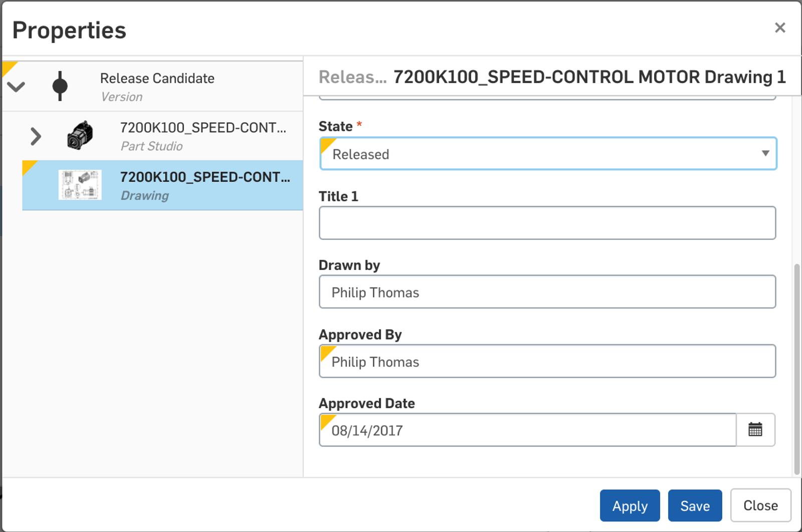Click the State dropdown arrow

coord(765,153)
